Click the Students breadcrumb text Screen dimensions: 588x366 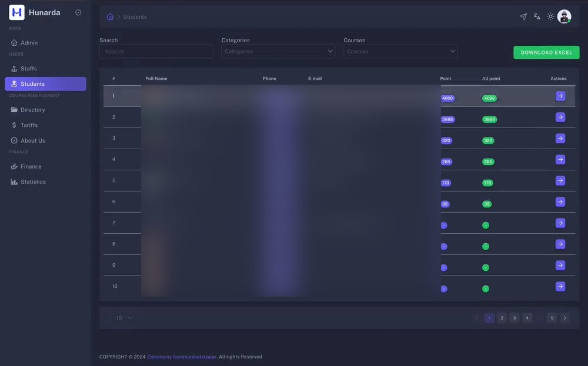click(135, 17)
